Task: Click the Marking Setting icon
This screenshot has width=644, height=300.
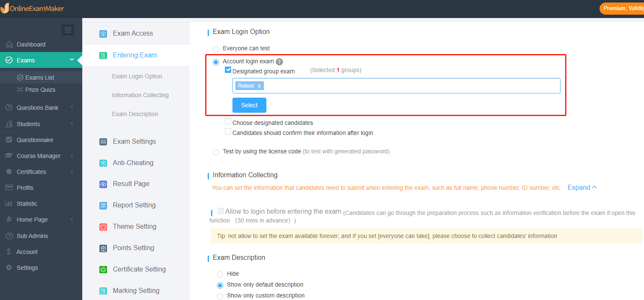Action: [103, 291]
